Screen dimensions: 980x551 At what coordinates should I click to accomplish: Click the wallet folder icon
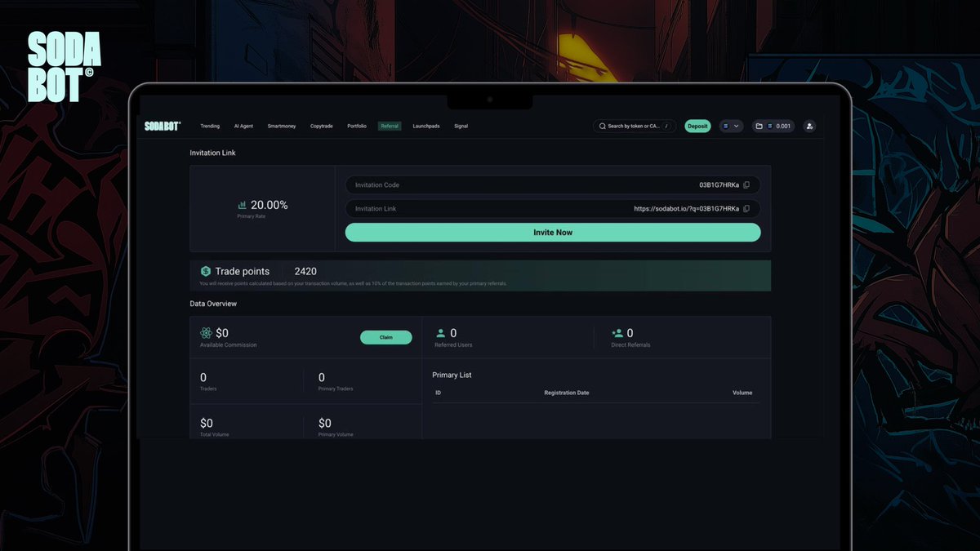point(759,127)
